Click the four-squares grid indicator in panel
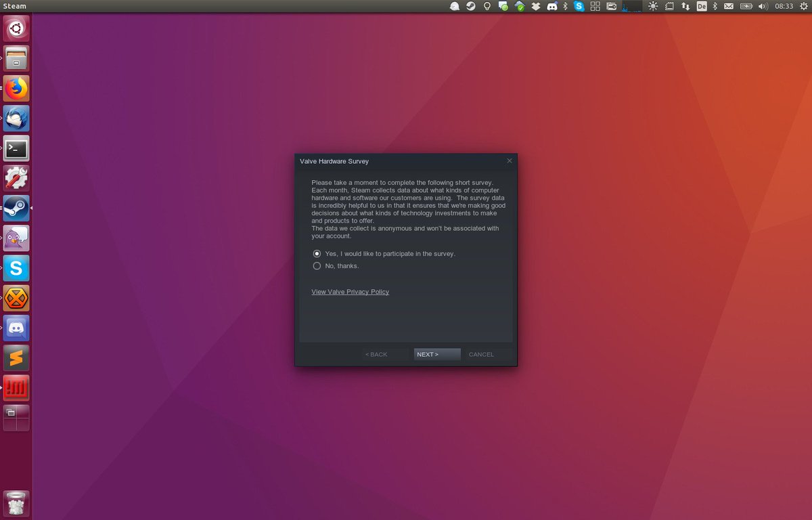This screenshot has width=812, height=520. [x=595, y=6]
